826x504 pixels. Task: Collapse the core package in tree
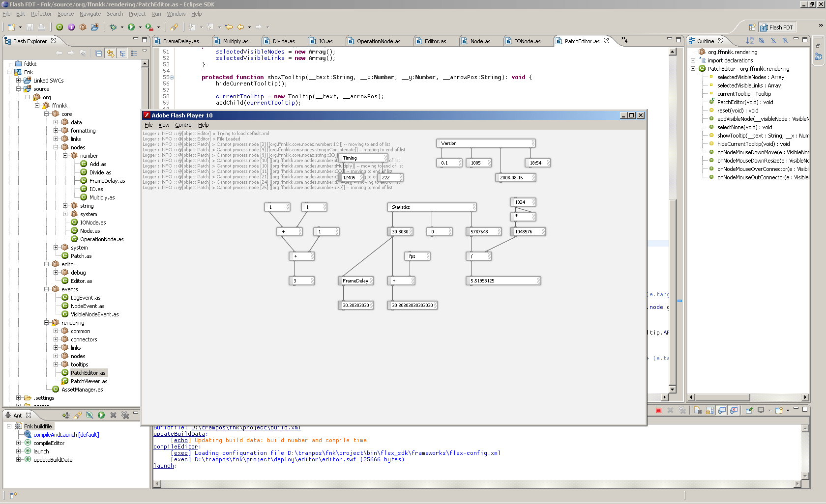(47, 114)
